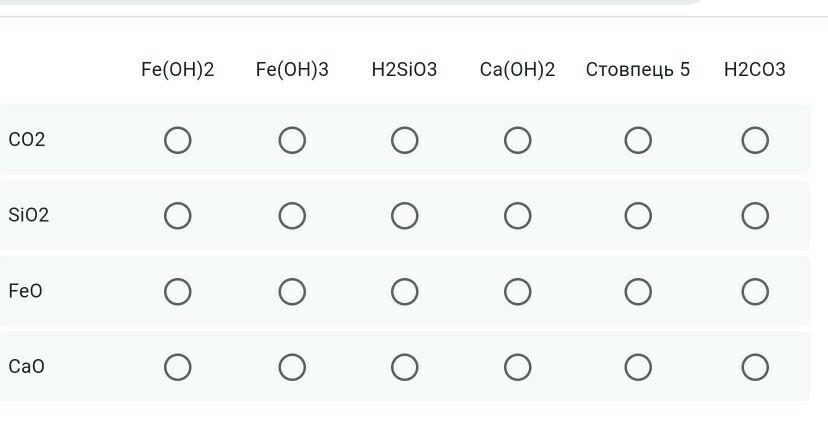Screen dimensions: 828x441
Task: Choose Fe(OH)3 in the SiO2 row
Action: tap(292, 216)
